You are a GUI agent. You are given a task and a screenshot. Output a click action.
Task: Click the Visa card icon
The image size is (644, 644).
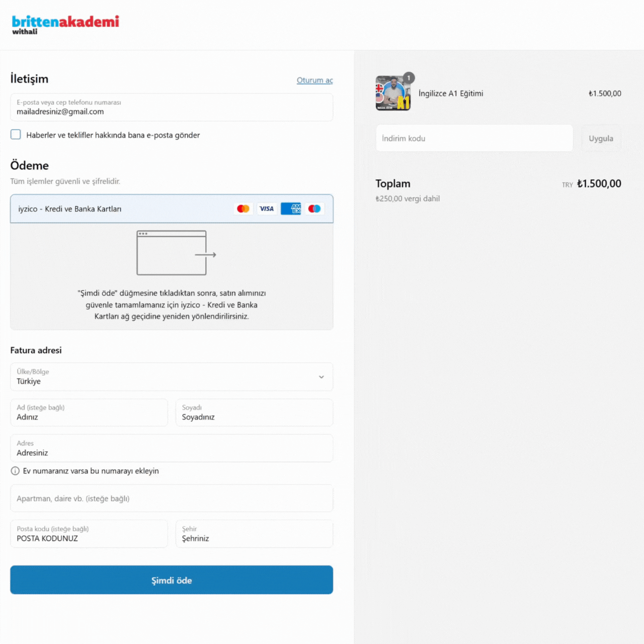point(267,209)
